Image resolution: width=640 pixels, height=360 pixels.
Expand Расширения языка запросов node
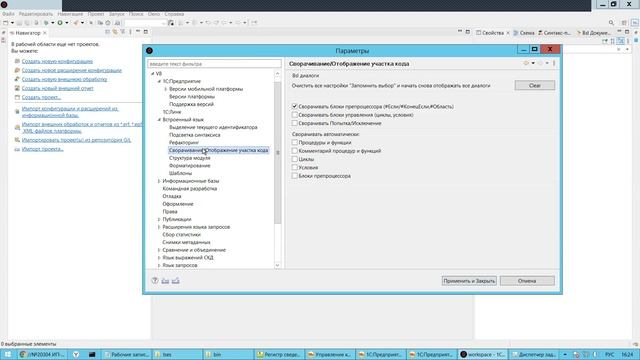pos(159,227)
